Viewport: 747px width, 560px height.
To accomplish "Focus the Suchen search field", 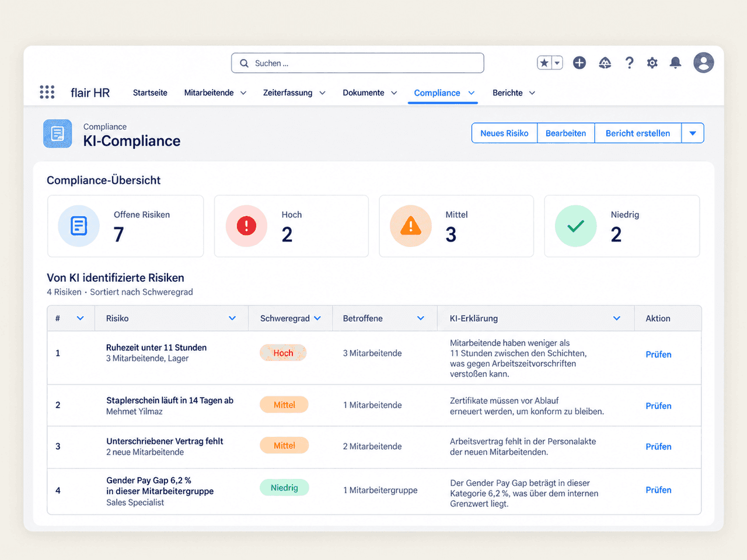I will coord(358,63).
